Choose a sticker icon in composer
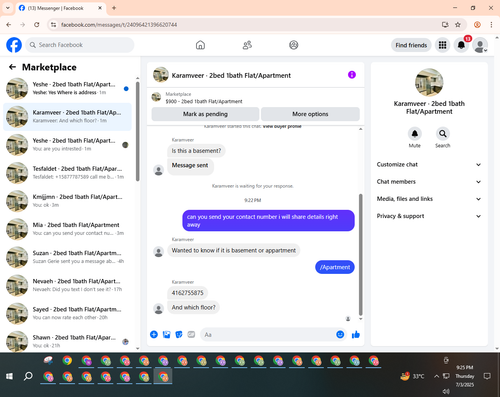Screen dimensions: 500x397 pyautogui.click(x=179, y=334)
